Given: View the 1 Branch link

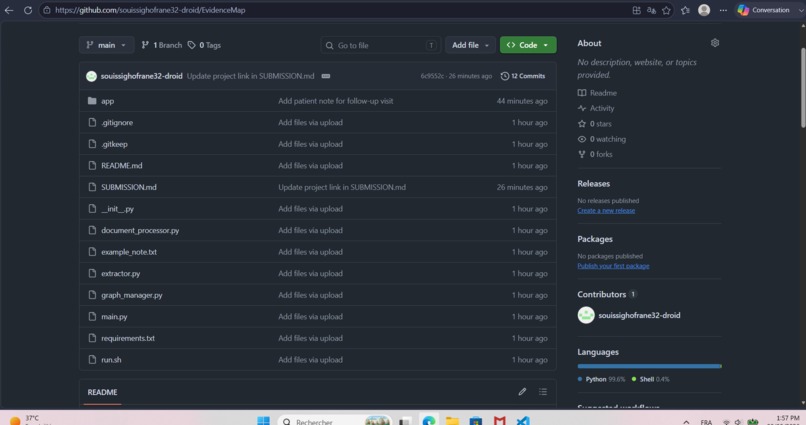Looking at the screenshot, I should coord(161,45).
